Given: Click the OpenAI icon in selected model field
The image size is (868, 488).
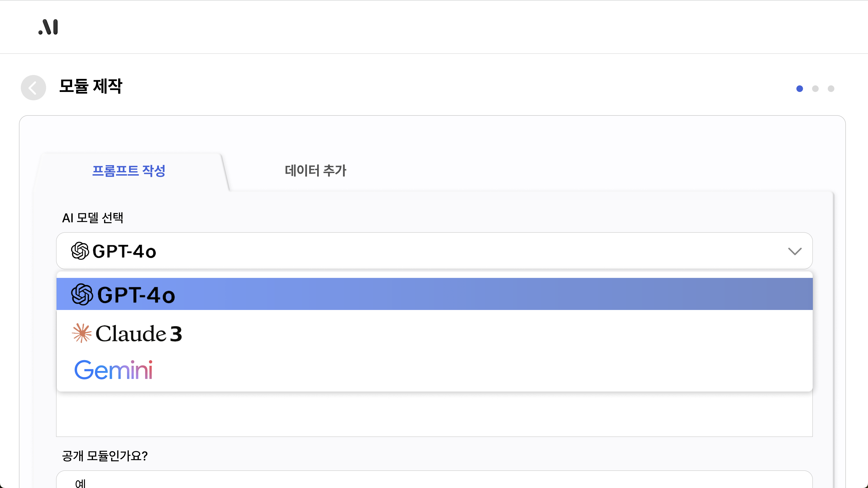Looking at the screenshot, I should click(x=80, y=251).
